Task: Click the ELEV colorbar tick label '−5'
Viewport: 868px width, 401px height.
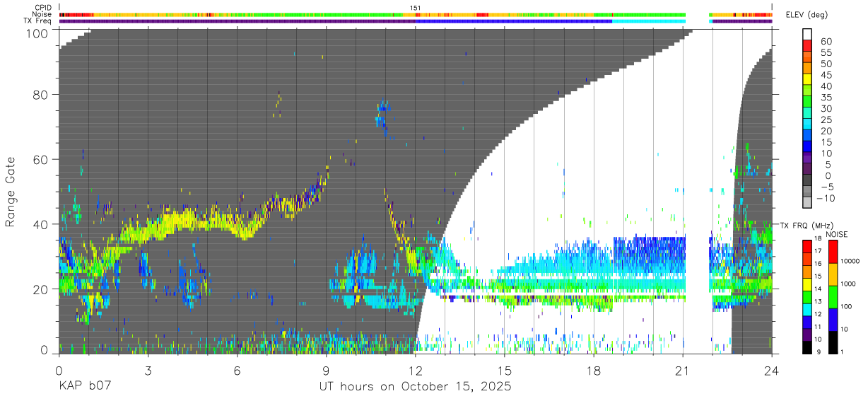Action: pyautogui.click(x=826, y=187)
